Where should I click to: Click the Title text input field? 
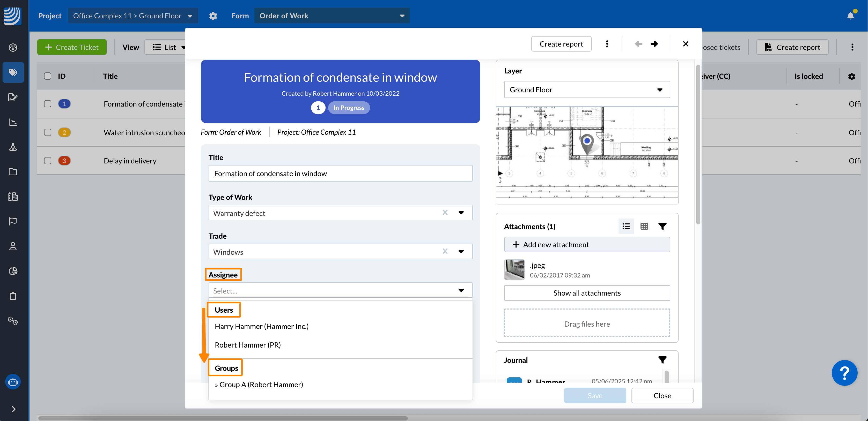pos(340,174)
